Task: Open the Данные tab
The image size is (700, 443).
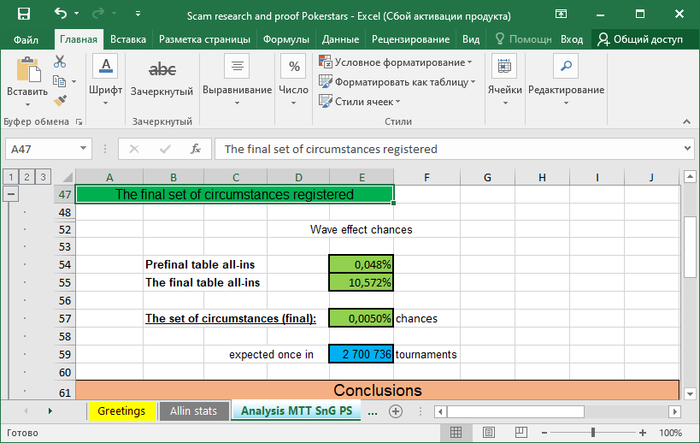Action: click(x=341, y=40)
